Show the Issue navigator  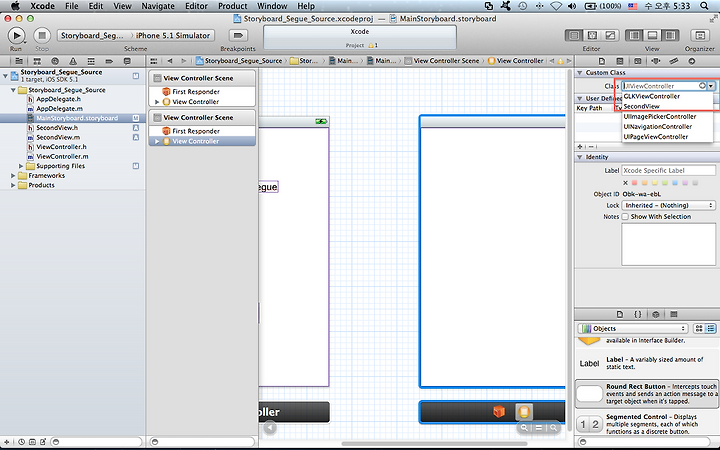point(73,61)
